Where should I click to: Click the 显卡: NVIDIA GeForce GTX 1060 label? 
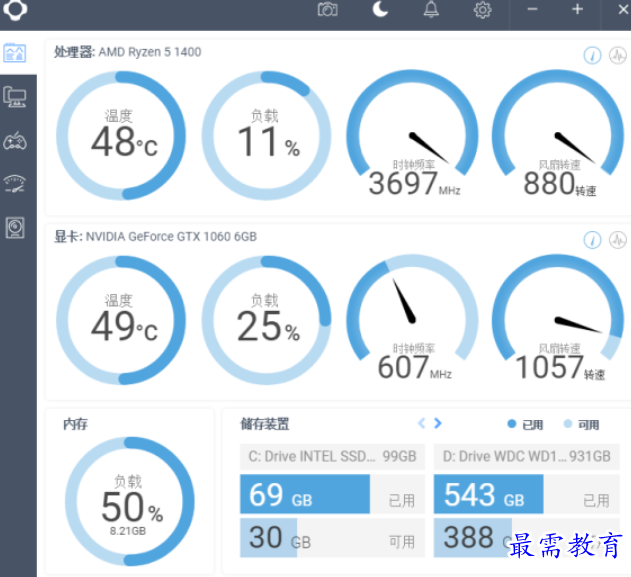pos(155,237)
